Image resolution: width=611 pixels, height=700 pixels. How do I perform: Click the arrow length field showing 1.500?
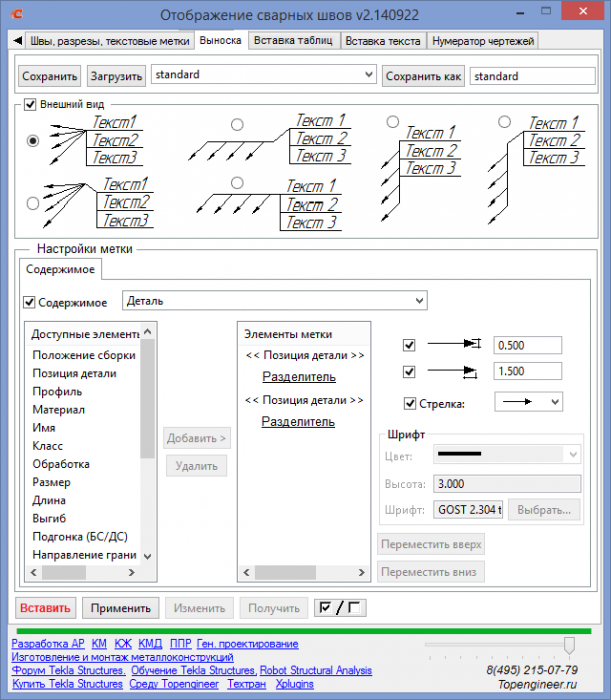coord(528,371)
